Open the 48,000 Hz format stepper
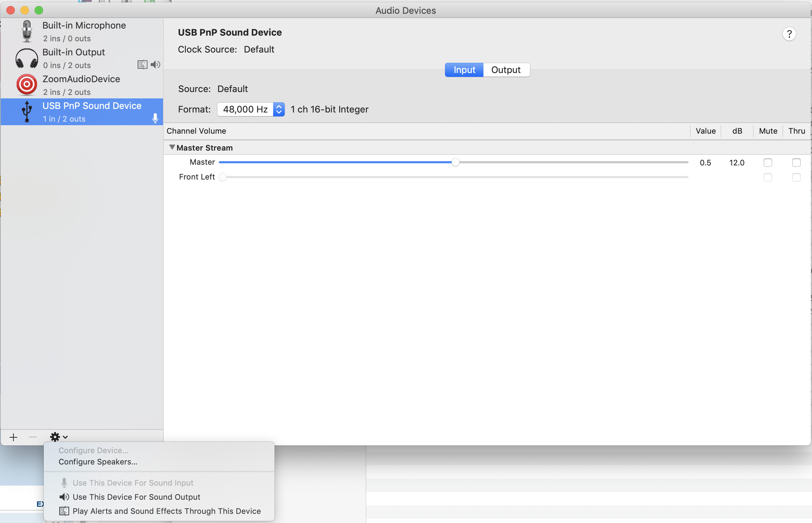 (x=278, y=109)
